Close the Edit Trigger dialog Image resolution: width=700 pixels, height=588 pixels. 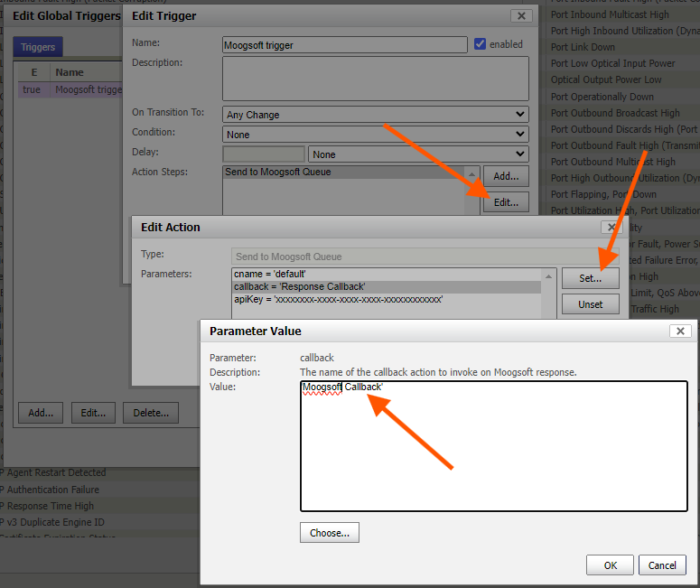[x=521, y=15]
